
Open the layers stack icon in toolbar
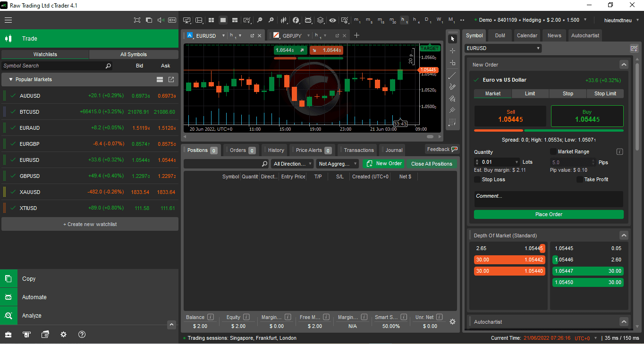321,20
